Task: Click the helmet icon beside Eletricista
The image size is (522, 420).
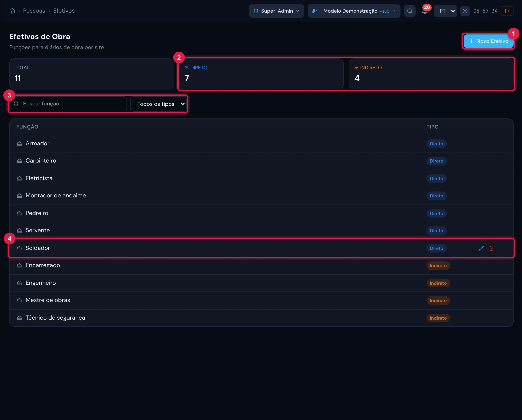Action: pyautogui.click(x=19, y=178)
